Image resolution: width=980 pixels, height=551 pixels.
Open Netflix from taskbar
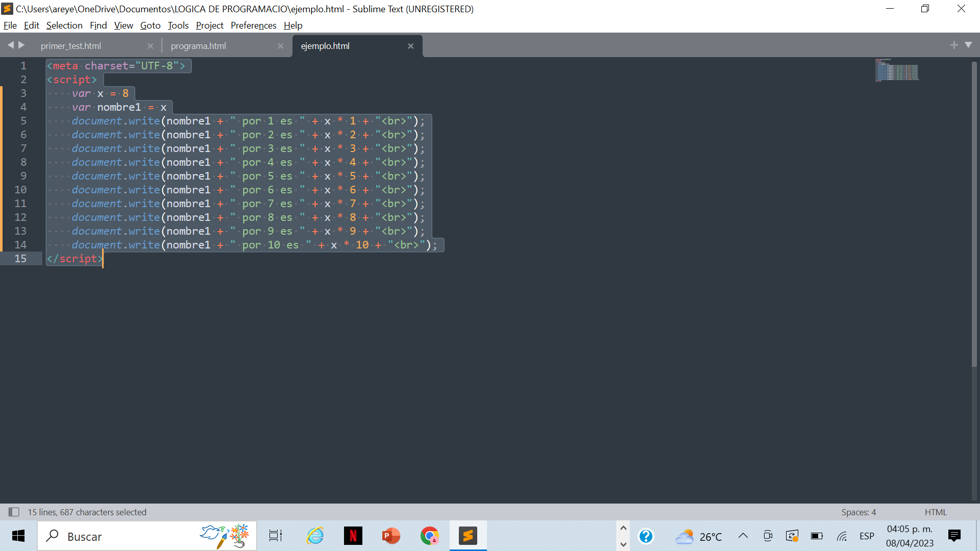pyautogui.click(x=353, y=536)
